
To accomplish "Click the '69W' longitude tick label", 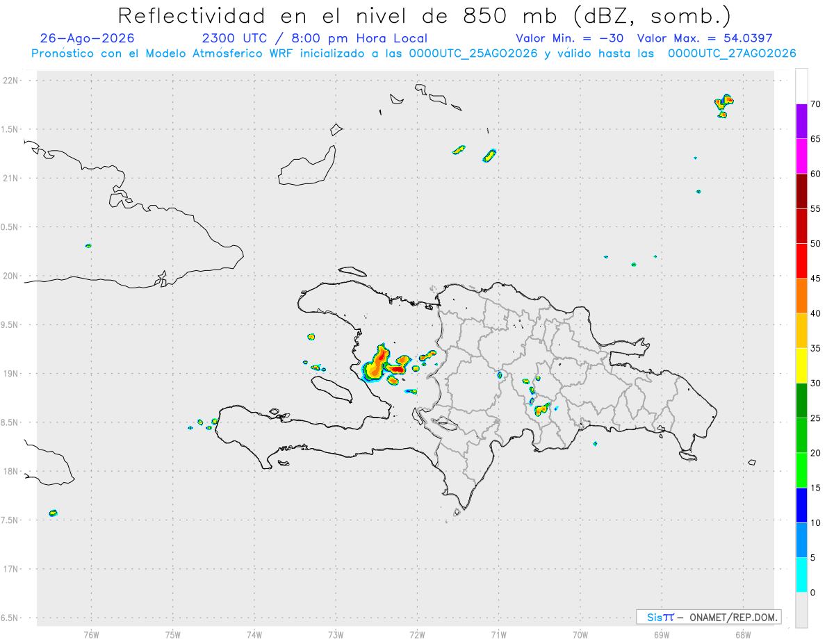I will click(x=662, y=634).
